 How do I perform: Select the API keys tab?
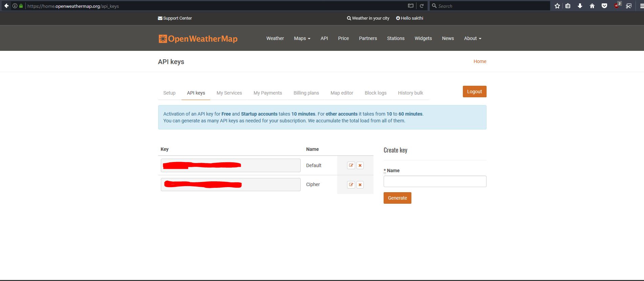pos(196,93)
